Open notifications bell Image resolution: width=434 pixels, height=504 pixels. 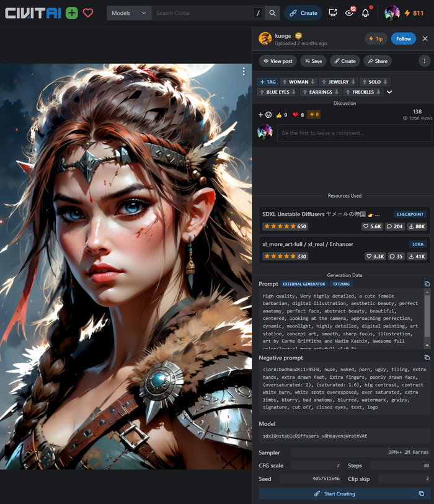coord(366,13)
